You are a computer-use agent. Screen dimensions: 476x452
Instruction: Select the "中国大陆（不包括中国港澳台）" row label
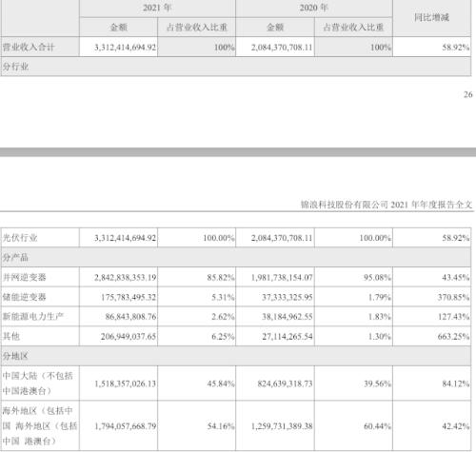coord(38,383)
